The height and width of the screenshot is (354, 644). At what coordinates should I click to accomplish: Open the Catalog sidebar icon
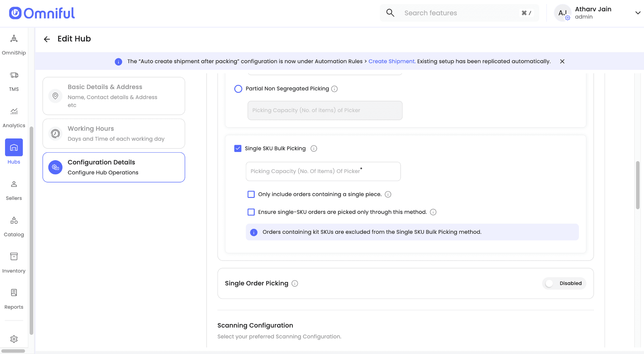(14, 221)
